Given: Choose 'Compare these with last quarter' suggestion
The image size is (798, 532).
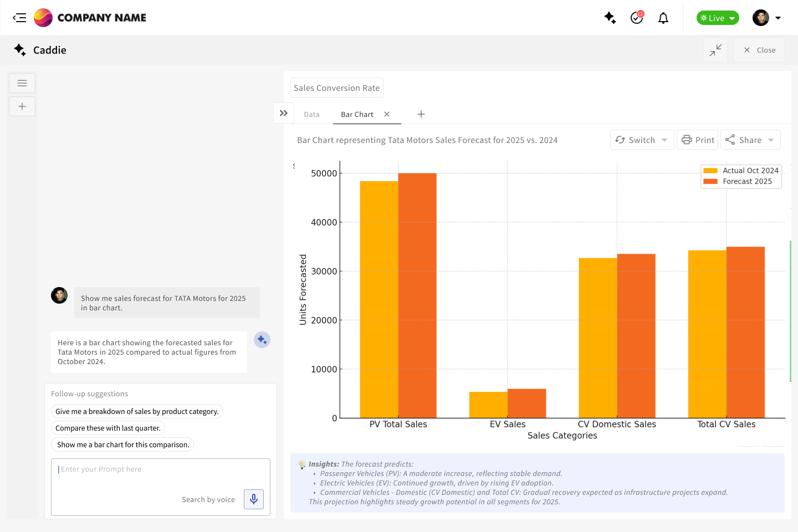Looking at the screenshot, I should click(x=108, y=428).
